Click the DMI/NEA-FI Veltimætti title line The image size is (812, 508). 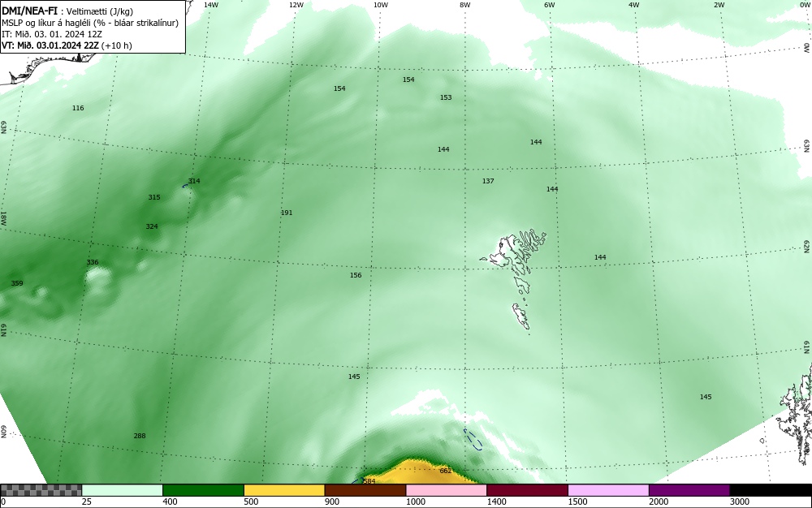click(67, 11)
